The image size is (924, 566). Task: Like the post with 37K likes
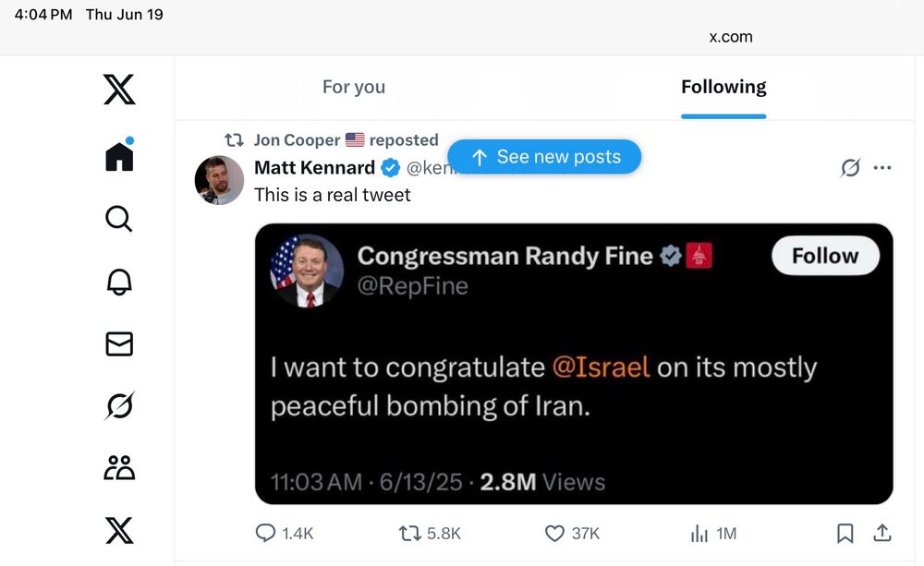[x=554, y=533]
